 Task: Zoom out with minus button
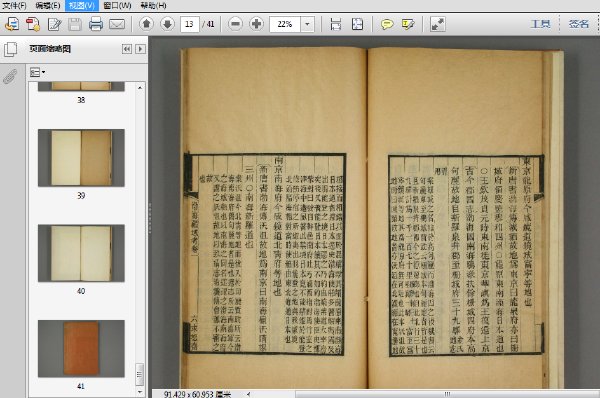(x=235, y=24)
